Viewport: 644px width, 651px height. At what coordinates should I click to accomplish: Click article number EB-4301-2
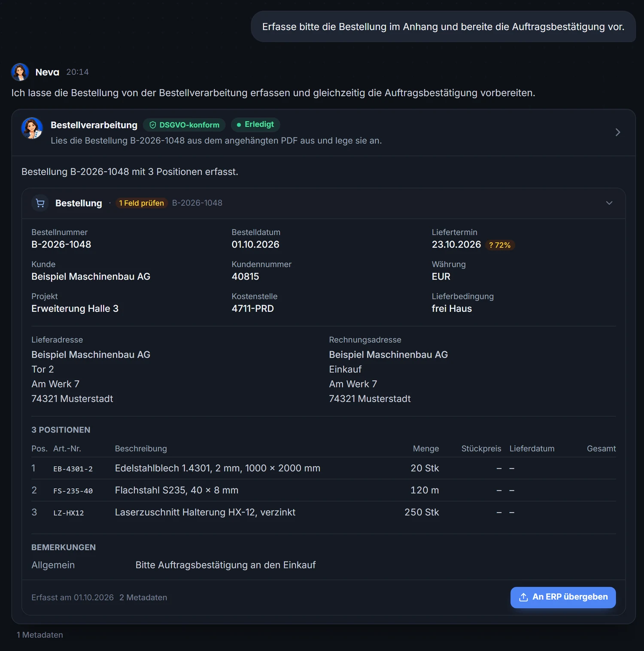[x=73, y=469]
